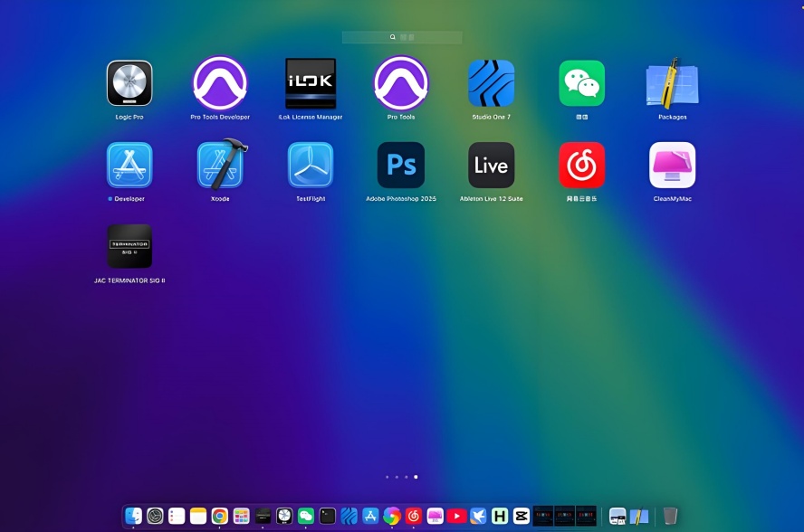Open JAC TERMINATOR SIG II app
The width and height of the screenshot is (804, 532).
pos(129,246)
